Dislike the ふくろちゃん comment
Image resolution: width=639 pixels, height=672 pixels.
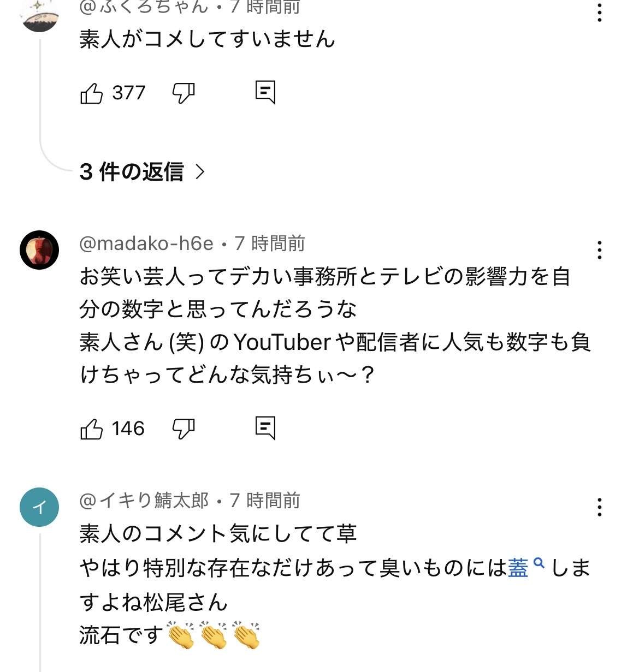tap(184, 93)
